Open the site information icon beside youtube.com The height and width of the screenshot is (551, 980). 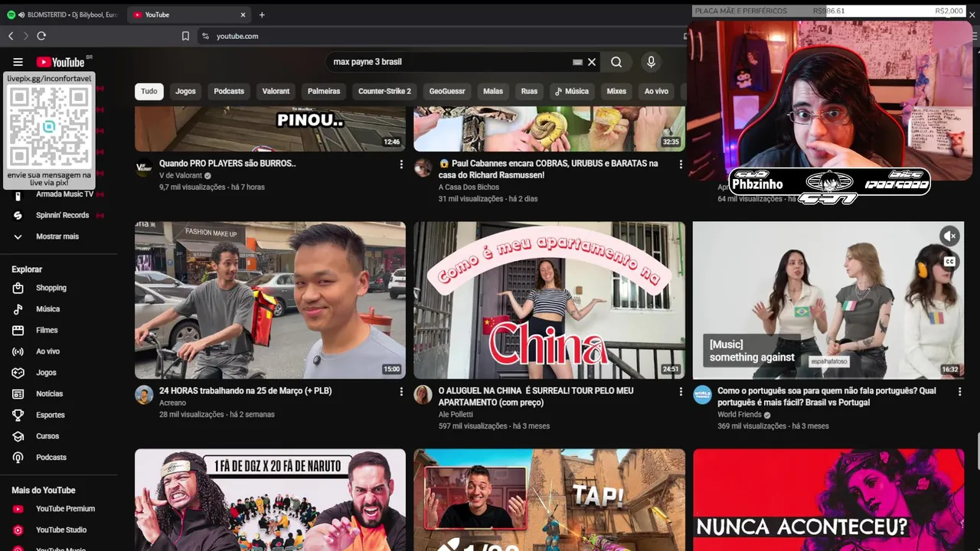click(x=205, y=36)
